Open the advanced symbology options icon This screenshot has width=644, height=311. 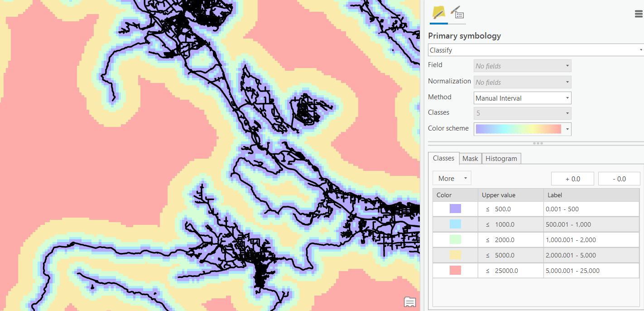pyautogui.click(x=457, y=13)
